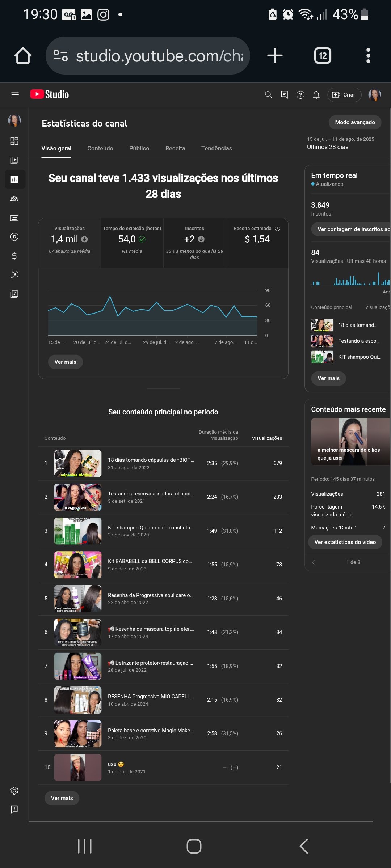Open browser three-dot overflow menu
The height and width of the screenshot is (868, 391).
click(368, 56)
